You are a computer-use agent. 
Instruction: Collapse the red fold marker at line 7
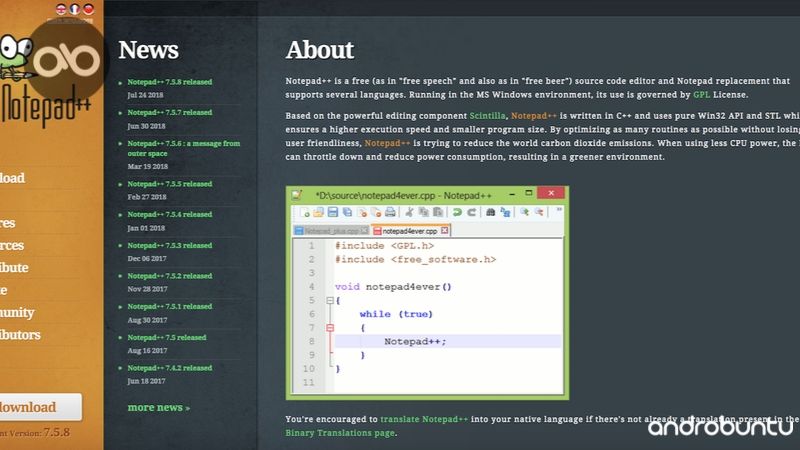click(x=330, y=328)
